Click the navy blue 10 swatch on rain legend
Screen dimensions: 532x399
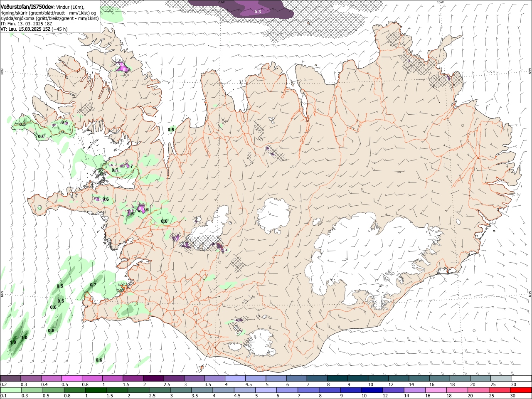372,390
